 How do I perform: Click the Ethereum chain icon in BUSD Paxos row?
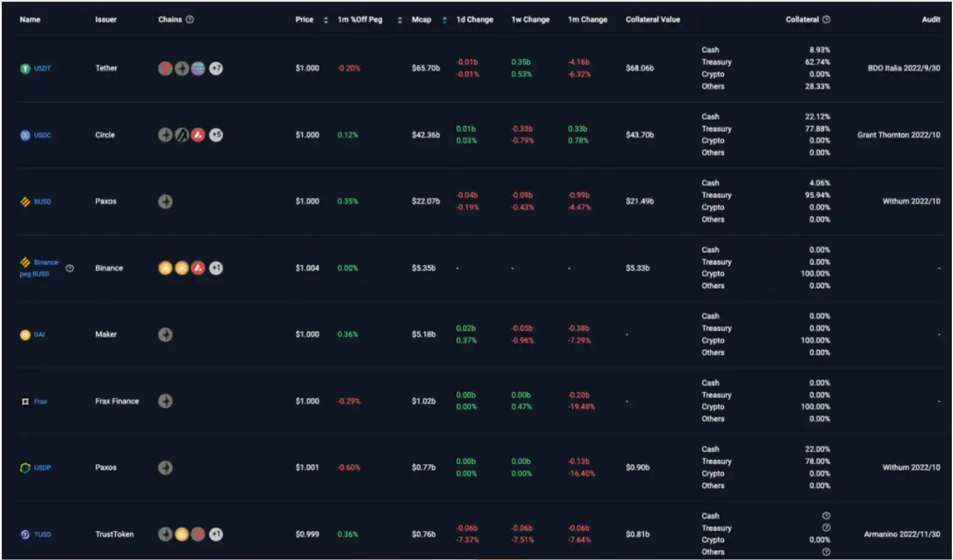[165, 202]
